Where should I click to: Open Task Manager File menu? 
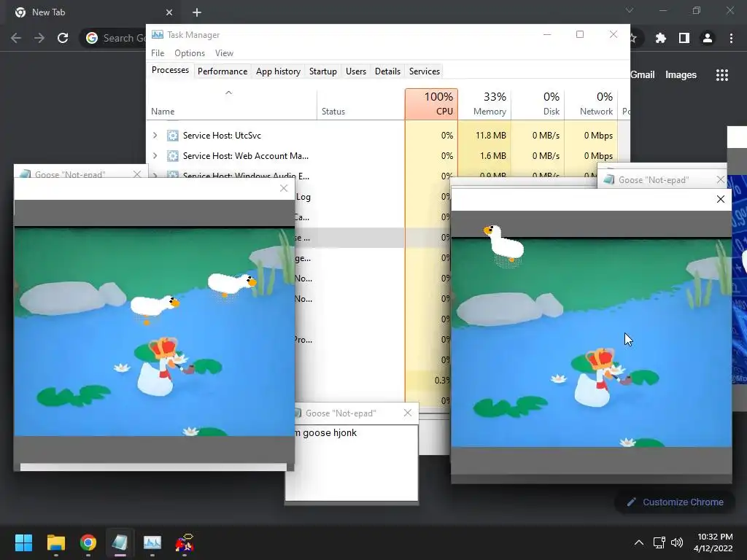pyautogui.click(x=158, y=52)
